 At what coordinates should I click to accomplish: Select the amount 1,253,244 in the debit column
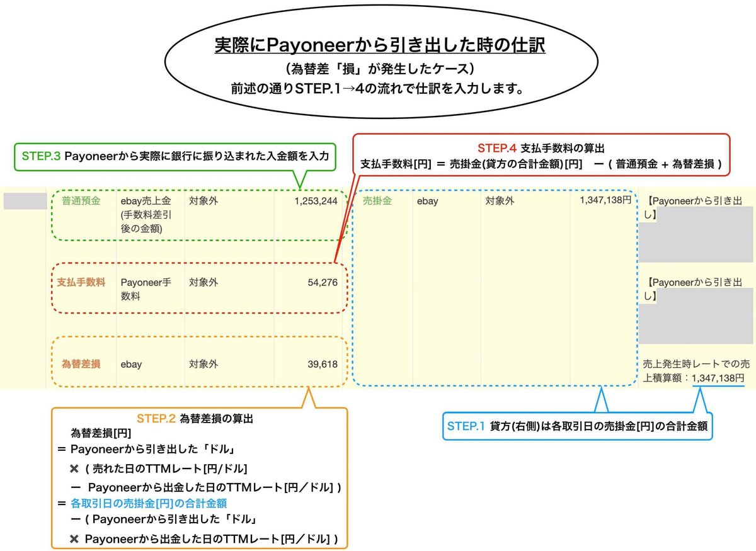click(x=318, y=201)
